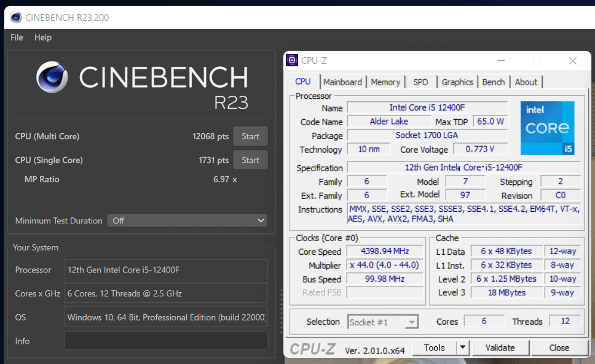Click the Info input field in Your System

[166, 341]
